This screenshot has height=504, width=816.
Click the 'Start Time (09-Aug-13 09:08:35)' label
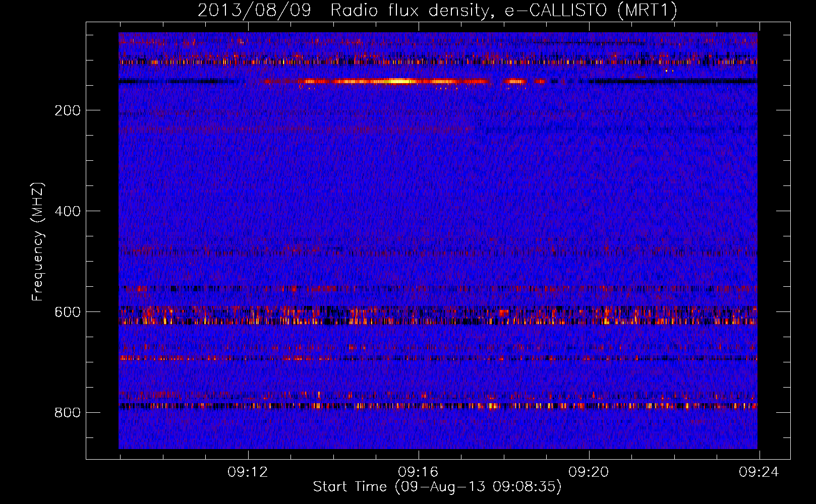(x=437, y=487)
